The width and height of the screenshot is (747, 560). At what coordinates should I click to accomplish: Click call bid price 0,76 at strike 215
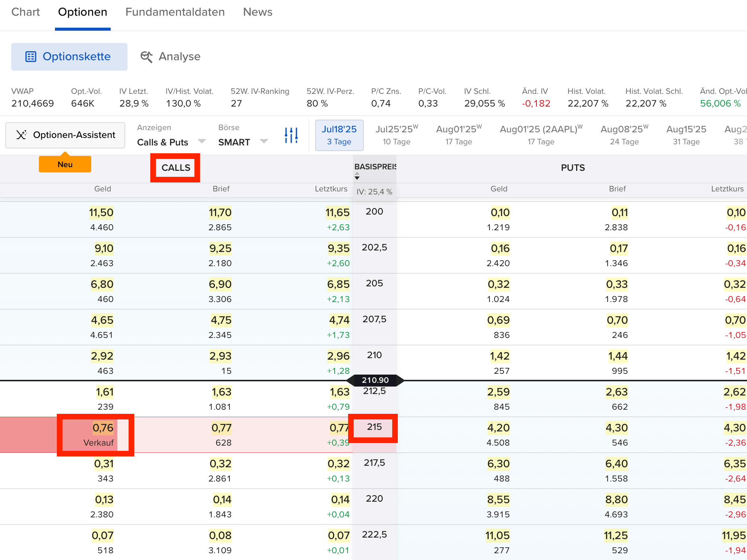pyautogui.click(x=103, y=428)
